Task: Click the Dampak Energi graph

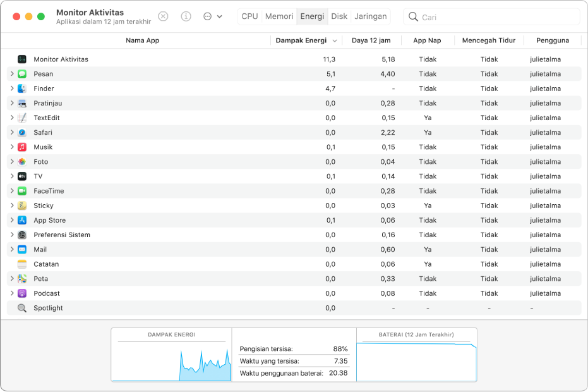Action: (x=171, y=355)
